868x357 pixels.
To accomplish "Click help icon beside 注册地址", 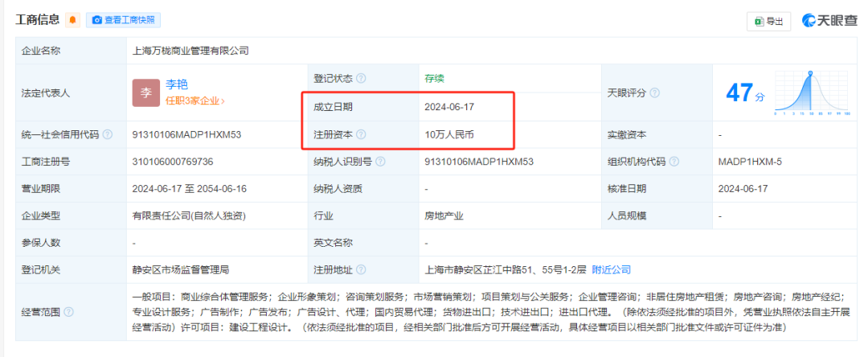I will click(x=362, y=271).
